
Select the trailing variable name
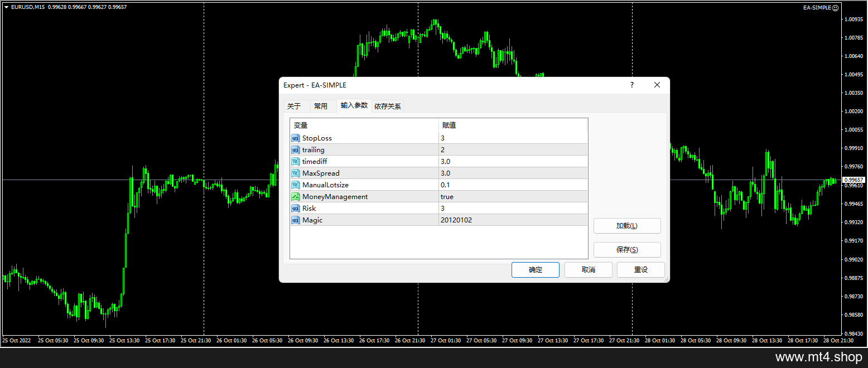[314, 149]
